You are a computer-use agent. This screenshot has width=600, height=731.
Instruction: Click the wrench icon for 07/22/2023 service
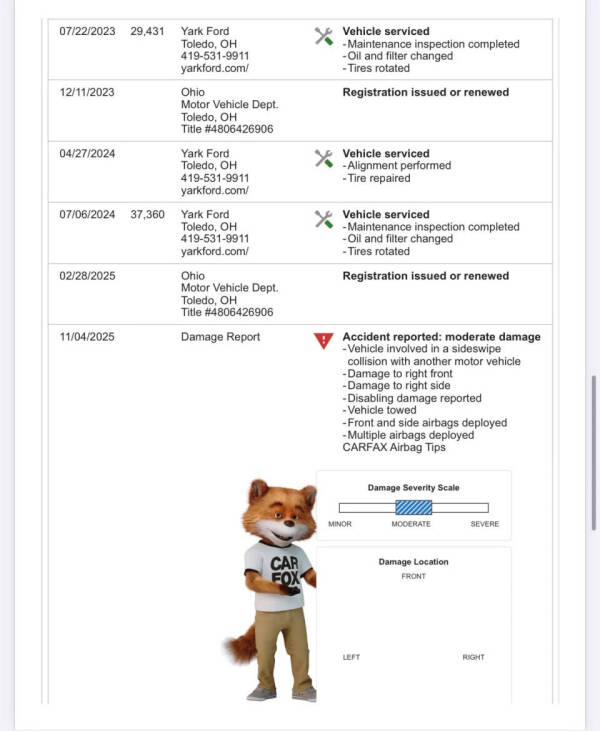click(324, 36)
